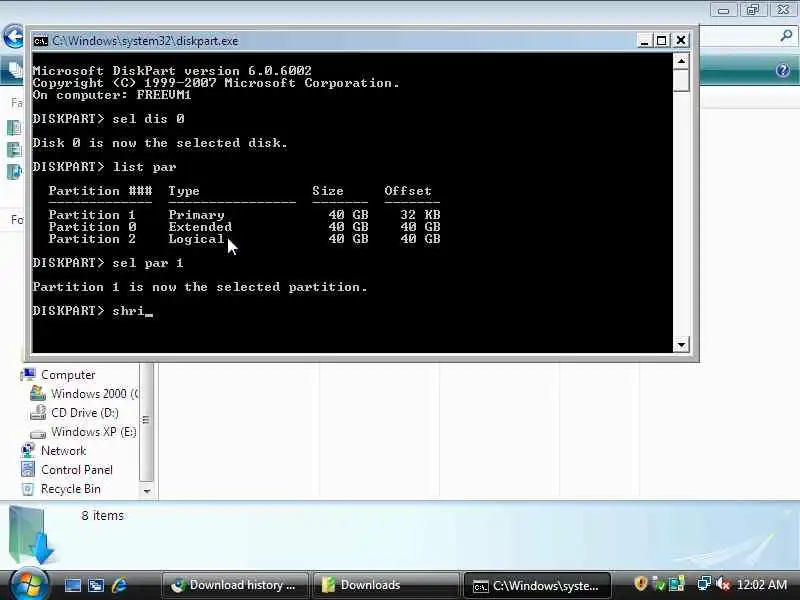This screenshot has width=800, height=600.
Task: Open Network in the folder tree
Action: tap(63, 451)
